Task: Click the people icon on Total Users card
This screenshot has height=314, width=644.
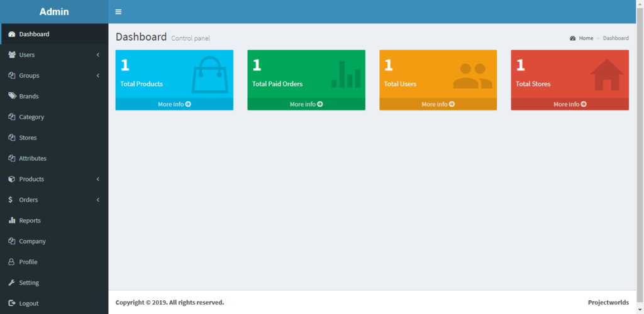Action: [472, 76]
